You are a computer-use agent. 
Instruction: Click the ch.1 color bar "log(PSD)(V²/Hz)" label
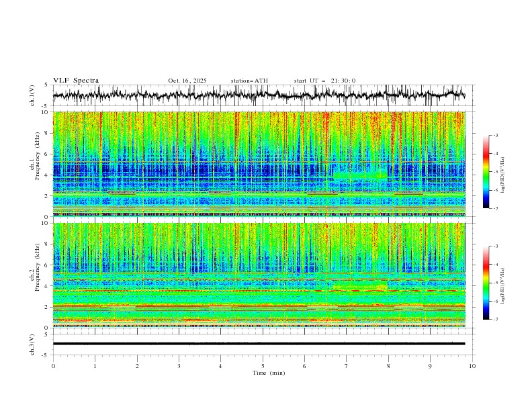[502, 175]
